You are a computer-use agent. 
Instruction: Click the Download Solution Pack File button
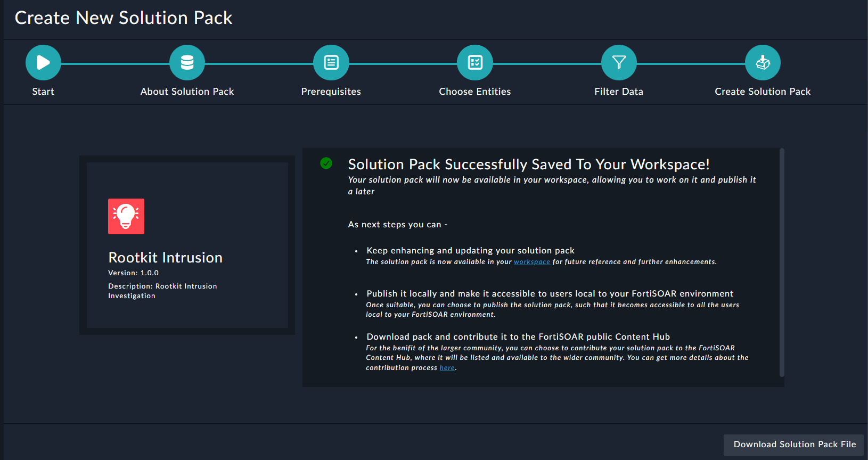coord(793,444)
